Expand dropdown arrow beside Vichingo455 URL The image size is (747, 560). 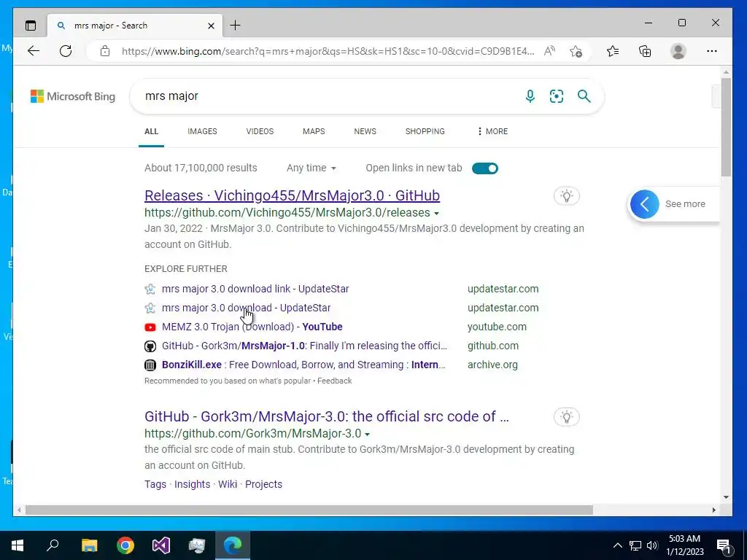[x=436, y=213]
